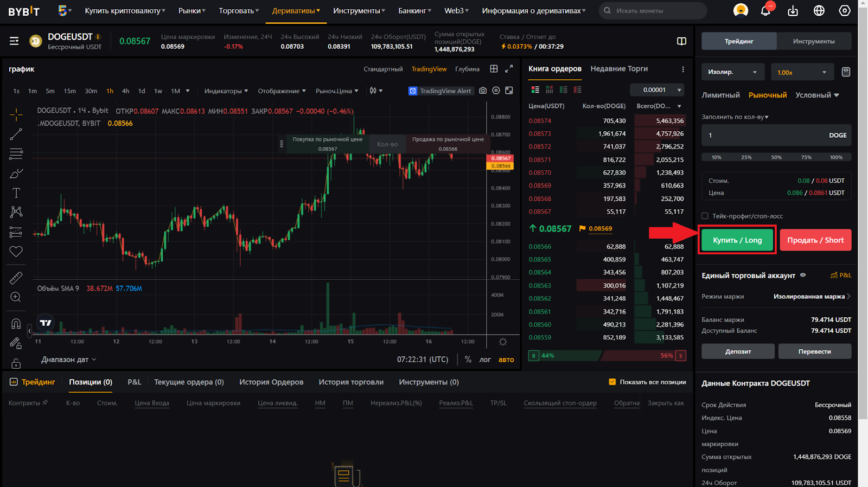Open order book options menu

[x=682, y=69]
